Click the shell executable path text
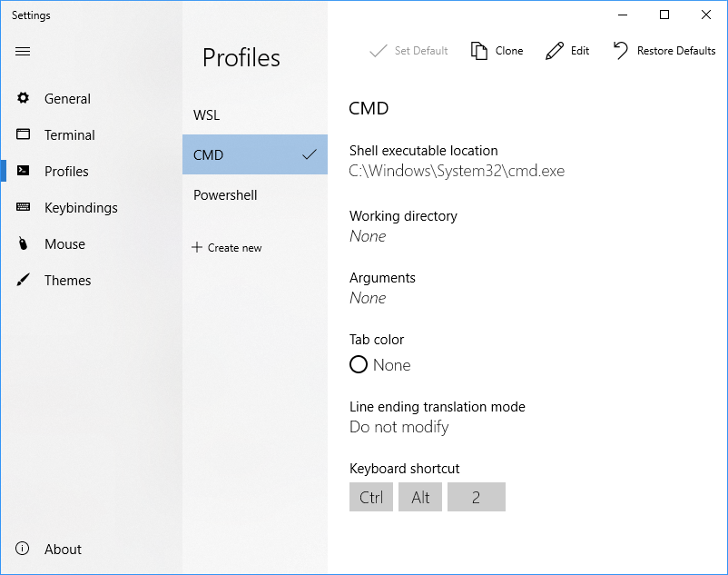The height and width of the screenshot is (575, 728). click(457, 171)
